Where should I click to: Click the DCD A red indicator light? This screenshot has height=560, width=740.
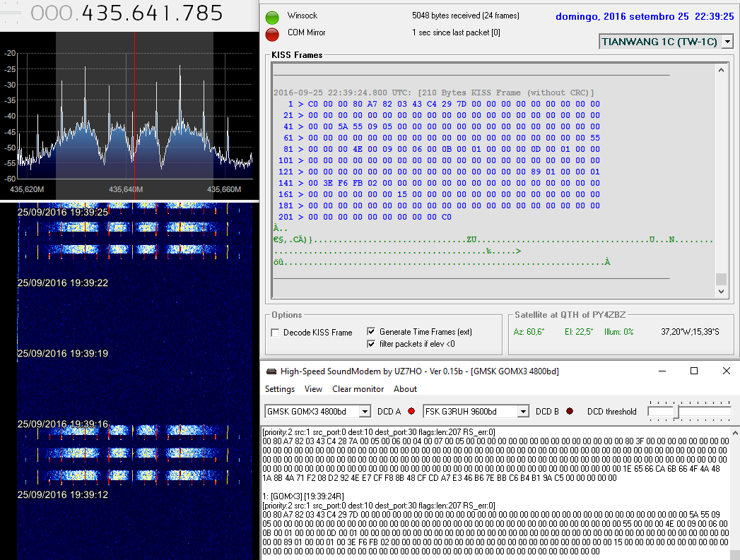[x=411, y=412]
